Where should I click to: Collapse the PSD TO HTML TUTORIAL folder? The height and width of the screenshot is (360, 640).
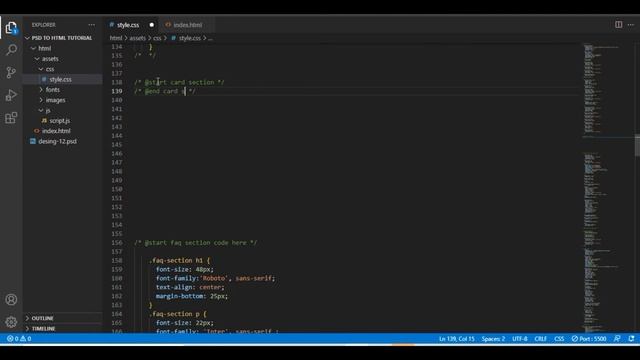[59, 38]
